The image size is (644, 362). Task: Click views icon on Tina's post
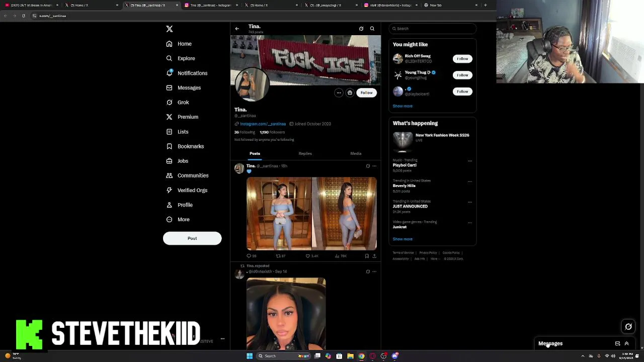point(338,256)
